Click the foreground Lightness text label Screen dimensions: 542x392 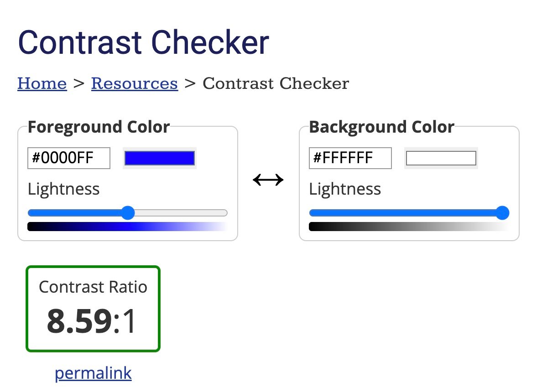(x=63, y=189)
